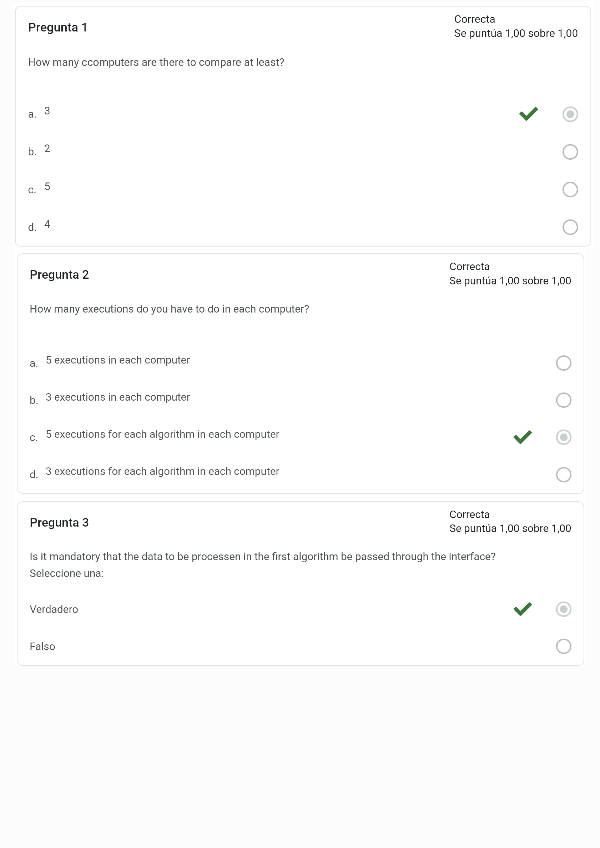
Task: Choose radio for '5 executions for each algorithm' option
Action: [564, 437]
